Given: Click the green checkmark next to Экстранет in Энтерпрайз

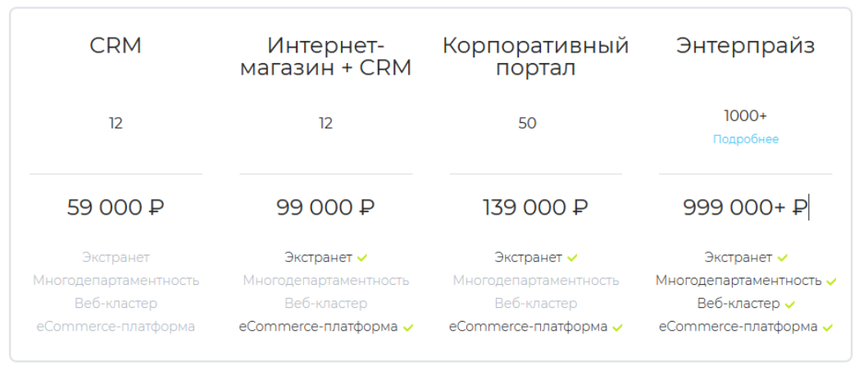Looking at the screenshot, I should (x=782, y=258).
